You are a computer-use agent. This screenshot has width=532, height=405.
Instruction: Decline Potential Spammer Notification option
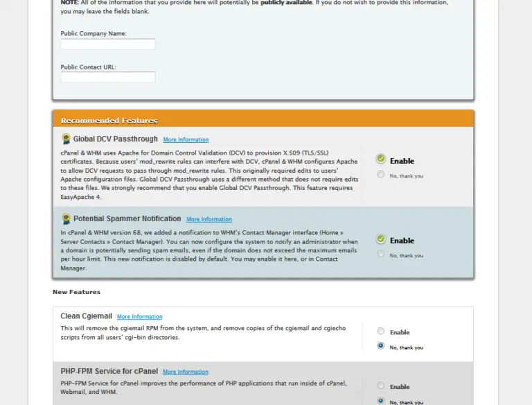click(380, 255)
